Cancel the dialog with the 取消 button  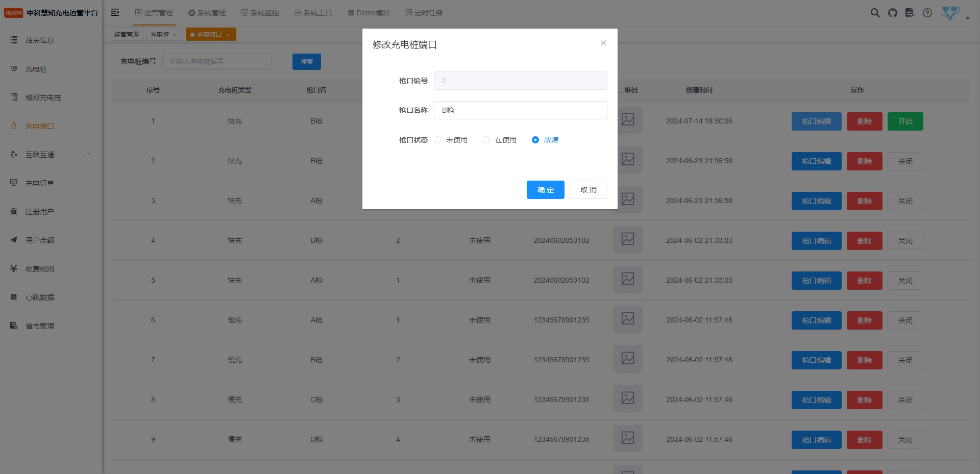[589, 190]
